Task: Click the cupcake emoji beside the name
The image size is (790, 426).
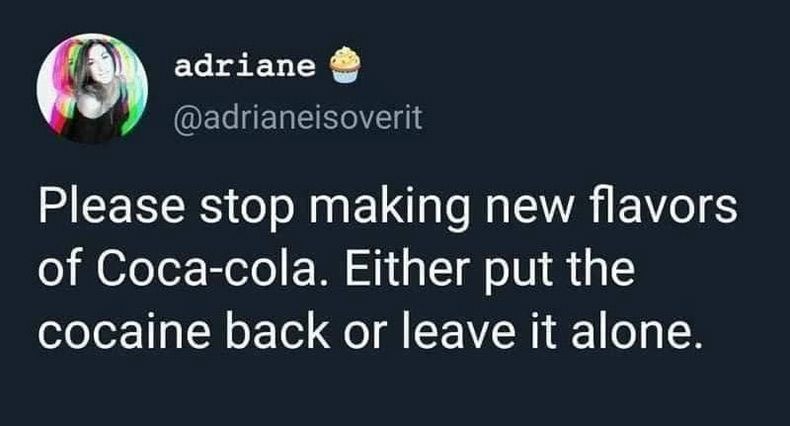Action: 345,64
